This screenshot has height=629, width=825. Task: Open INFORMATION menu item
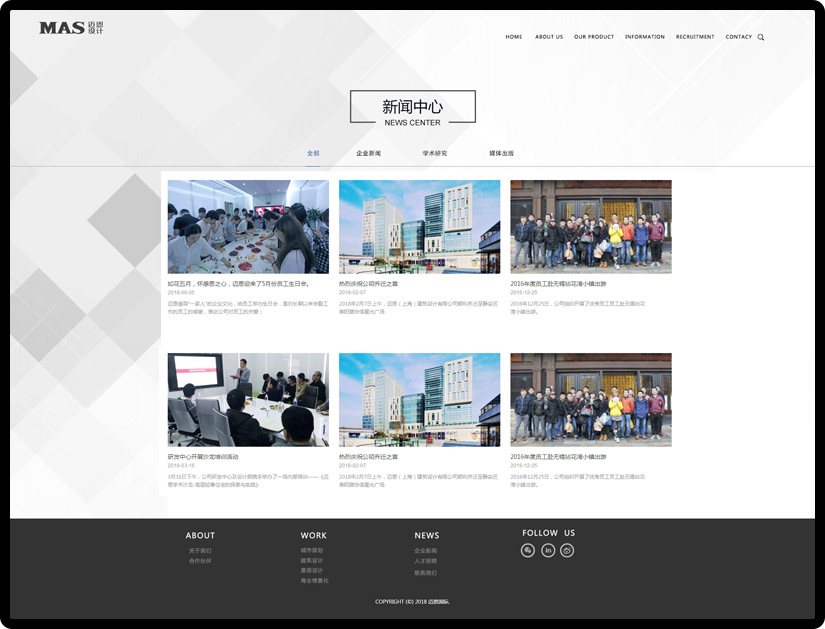pos(645,37)
